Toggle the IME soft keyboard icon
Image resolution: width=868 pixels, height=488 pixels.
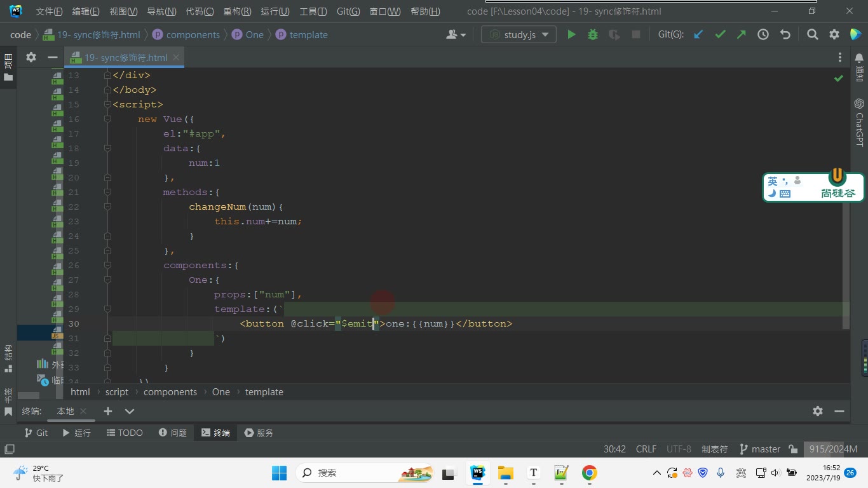(785, 194)
